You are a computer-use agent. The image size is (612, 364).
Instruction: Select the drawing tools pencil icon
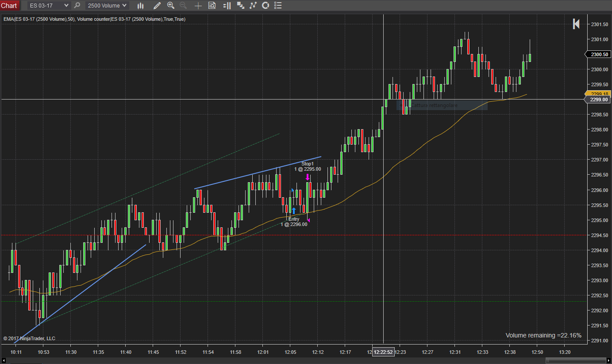[x=157, y=6]
